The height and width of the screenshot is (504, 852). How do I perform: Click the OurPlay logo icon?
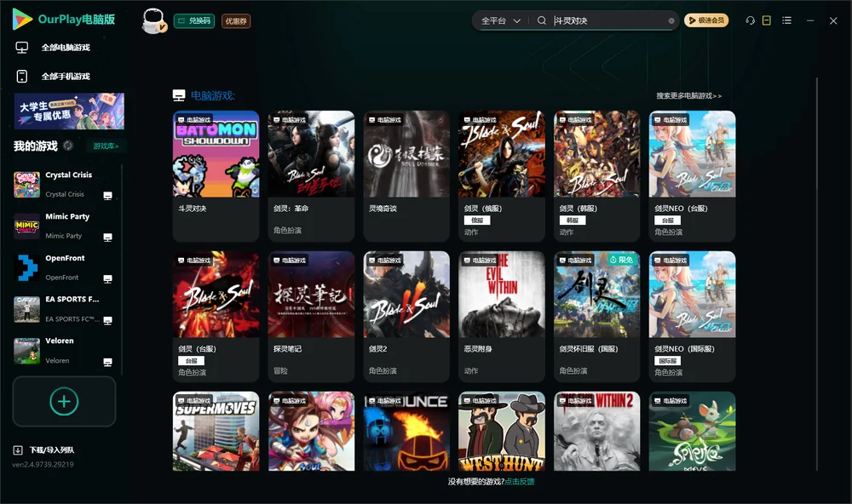pyautogui.click(x=22, y=19)
